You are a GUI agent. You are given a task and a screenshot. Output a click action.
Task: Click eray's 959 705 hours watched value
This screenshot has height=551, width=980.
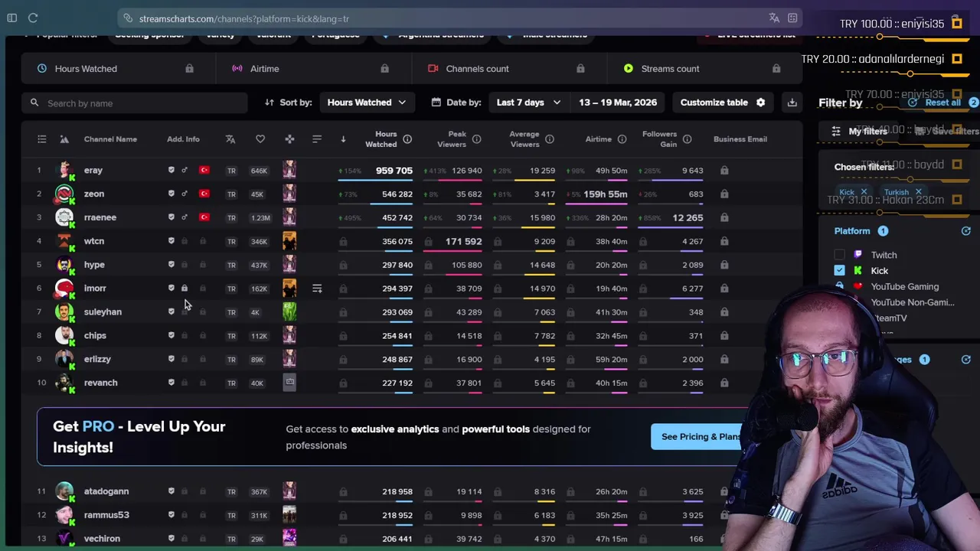394,171
